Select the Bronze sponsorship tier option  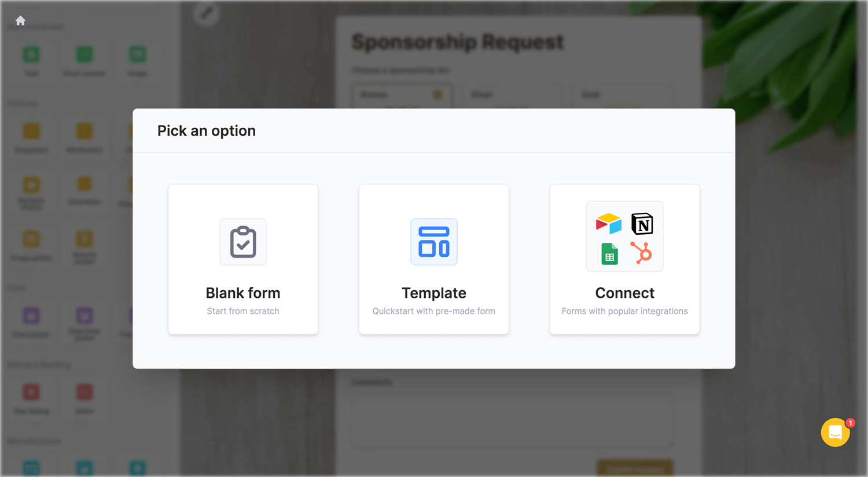(x=402, y=95)
